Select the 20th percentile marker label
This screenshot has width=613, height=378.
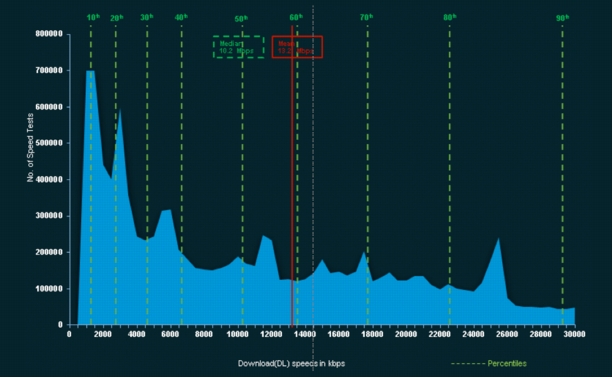click(x=117, y=18)
